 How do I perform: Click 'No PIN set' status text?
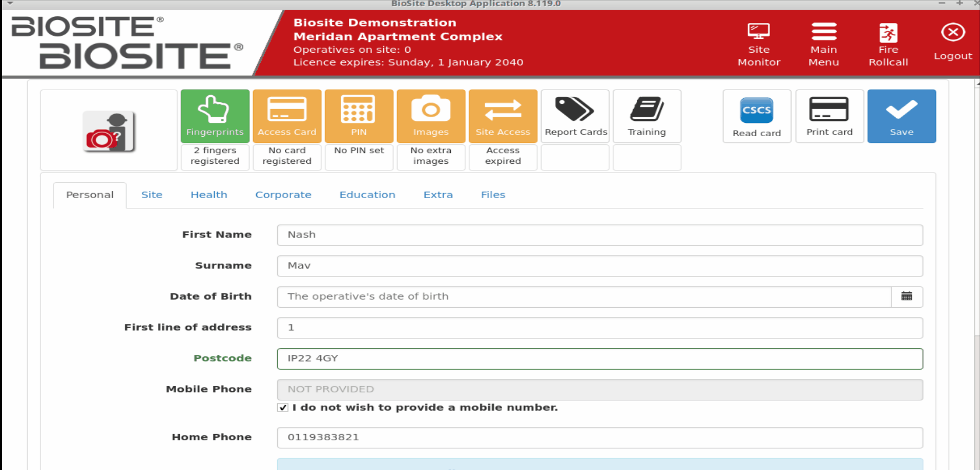(x=359, y=151)
